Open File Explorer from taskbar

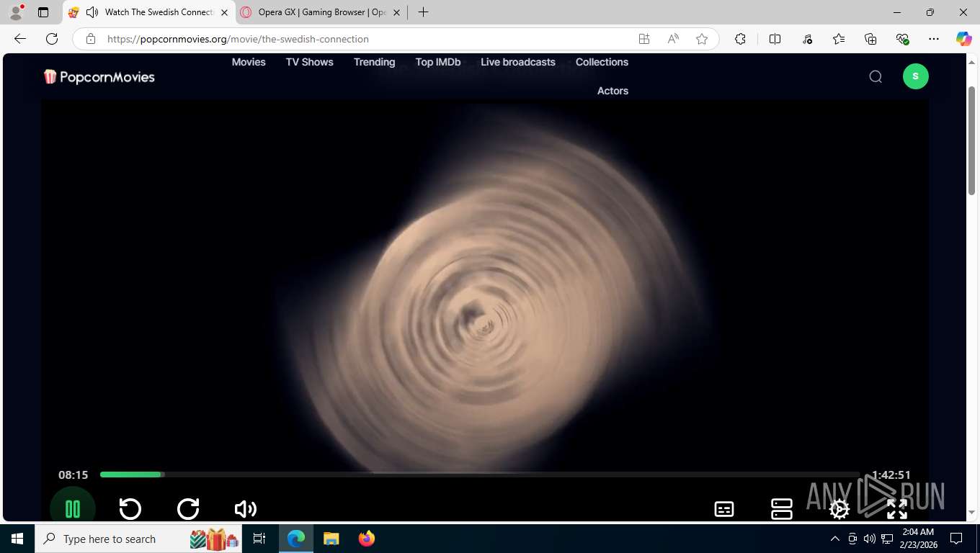pyautogui.click(x=331, y=539)
